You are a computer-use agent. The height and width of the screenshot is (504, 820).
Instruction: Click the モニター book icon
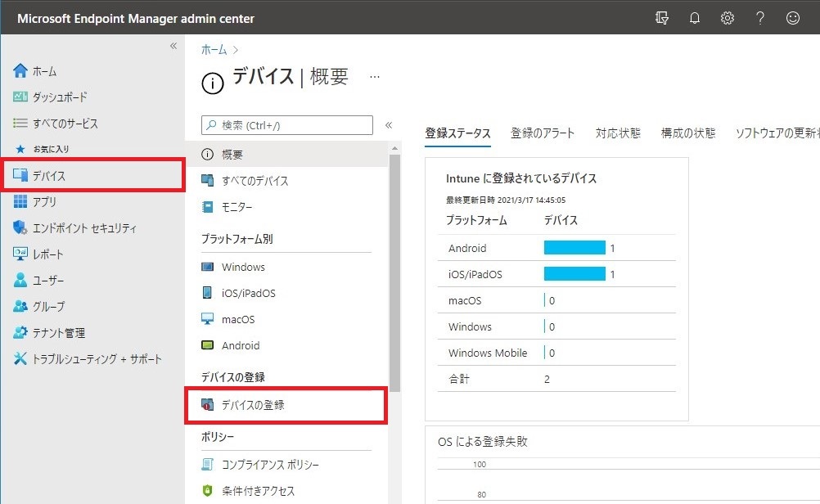coord(207,207)
